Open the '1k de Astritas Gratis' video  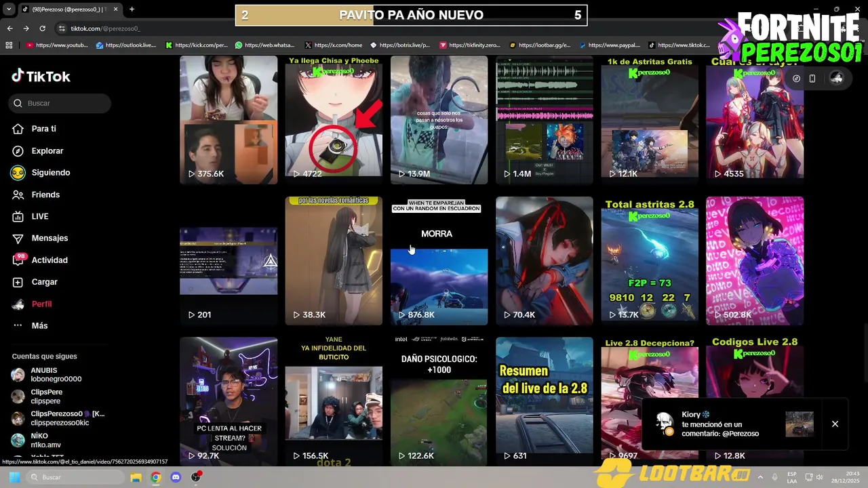[x=650, y=120]
